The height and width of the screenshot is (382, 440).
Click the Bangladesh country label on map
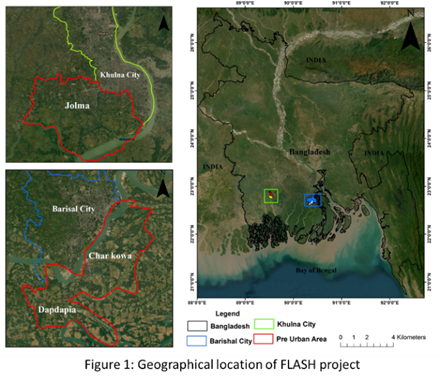(310, 152)
